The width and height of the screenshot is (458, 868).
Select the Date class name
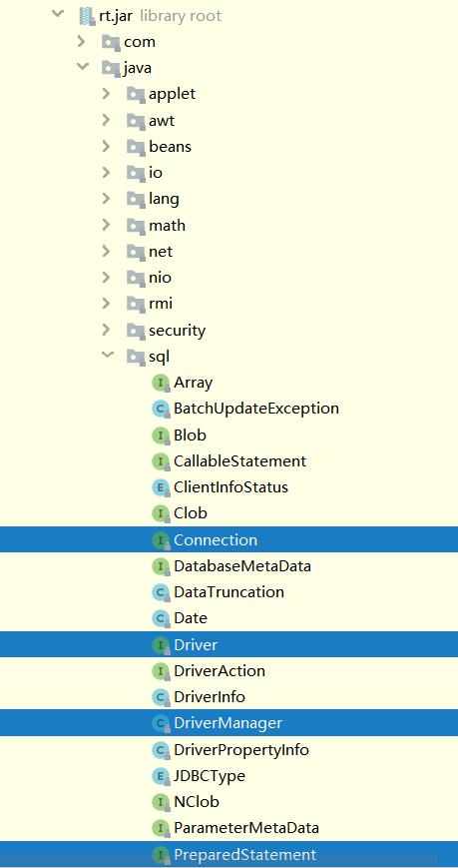(x=191, y=618)
